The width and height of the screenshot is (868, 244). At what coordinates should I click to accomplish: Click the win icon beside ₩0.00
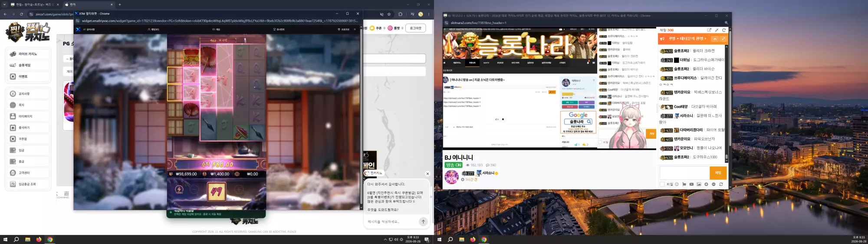[x=237, y=174]
